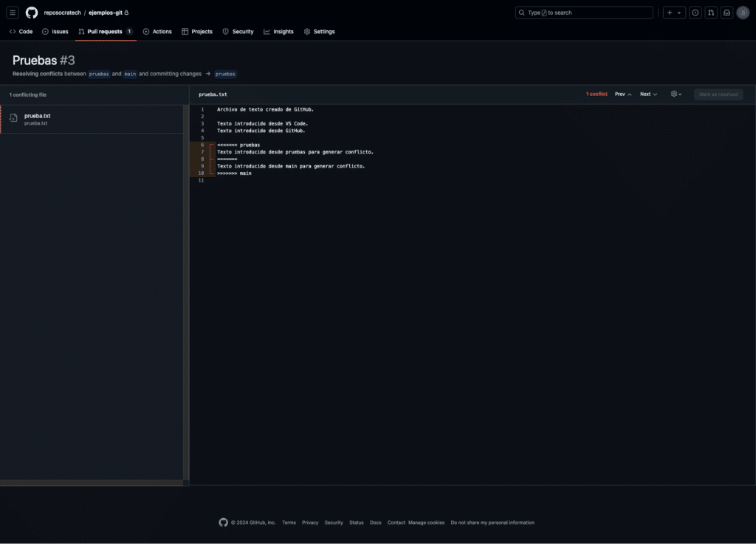Open the ejemplos-git repository link

(106, 13)
